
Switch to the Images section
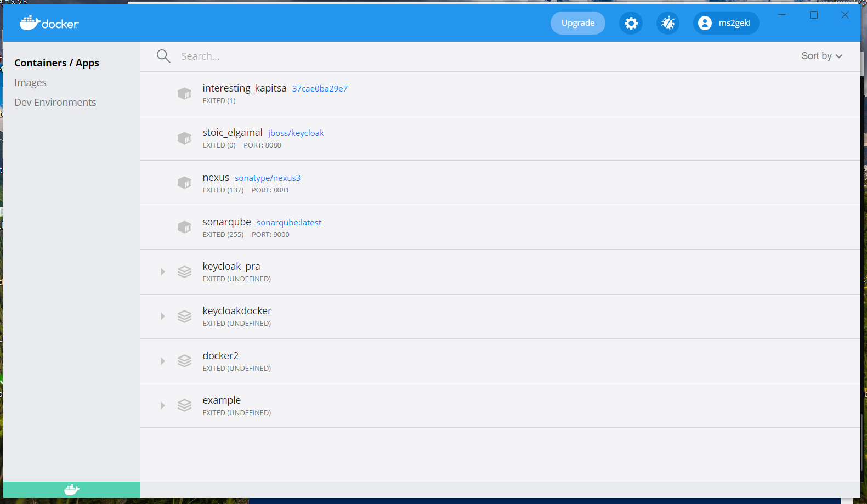click(30, 83)
